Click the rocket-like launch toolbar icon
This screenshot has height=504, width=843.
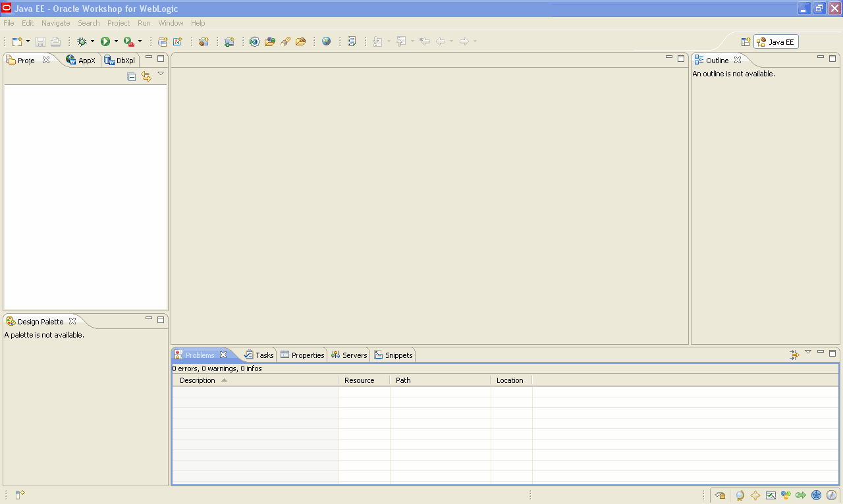[x=285, y=41]
